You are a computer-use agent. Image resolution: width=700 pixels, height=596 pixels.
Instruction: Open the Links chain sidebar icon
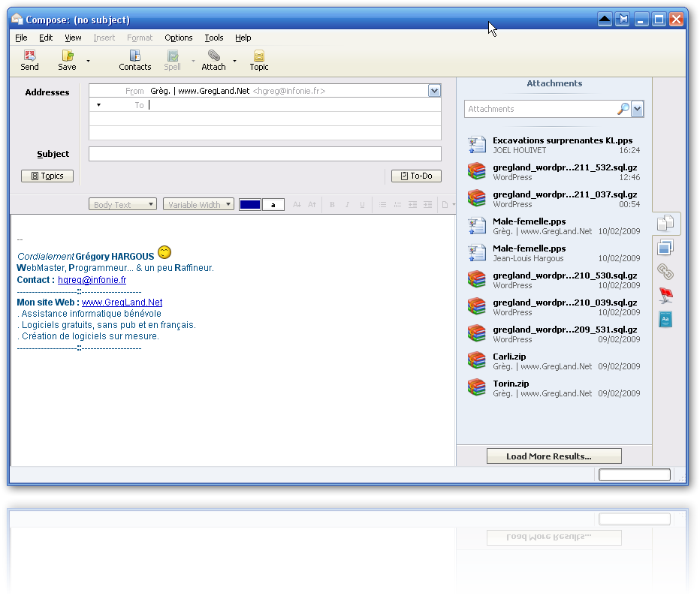(665, 271)
